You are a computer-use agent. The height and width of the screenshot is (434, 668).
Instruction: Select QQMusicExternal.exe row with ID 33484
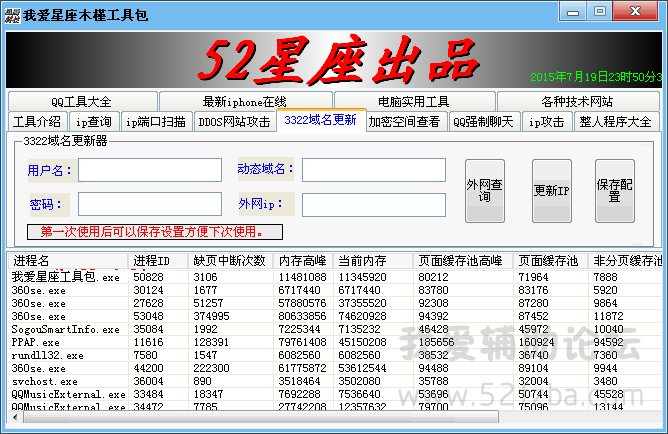coord(335,394)
